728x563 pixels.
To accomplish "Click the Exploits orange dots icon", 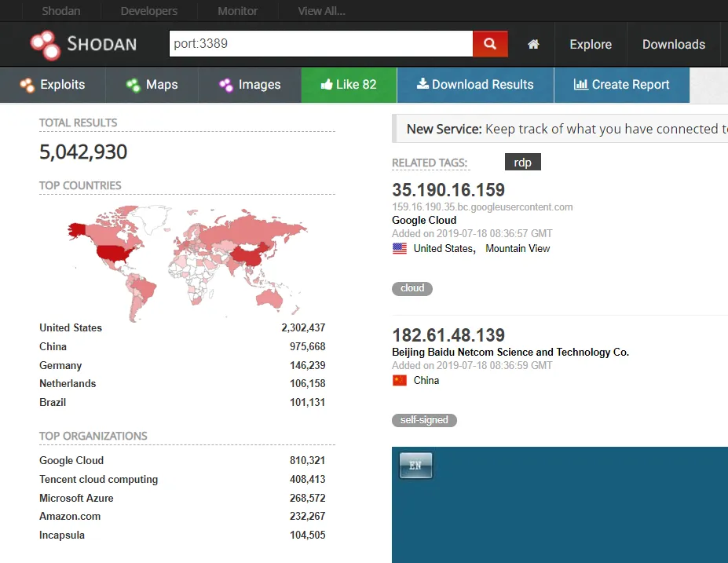I will coord(27,85).
